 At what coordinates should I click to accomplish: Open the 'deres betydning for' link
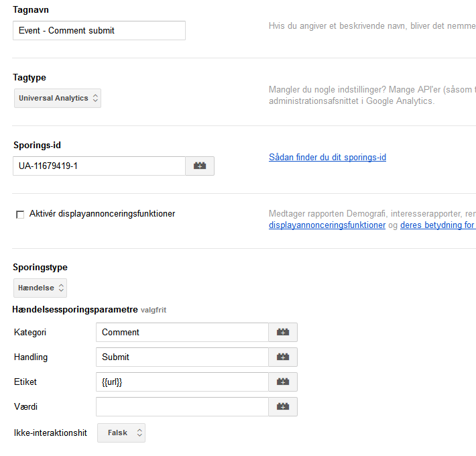pos(437,225)
